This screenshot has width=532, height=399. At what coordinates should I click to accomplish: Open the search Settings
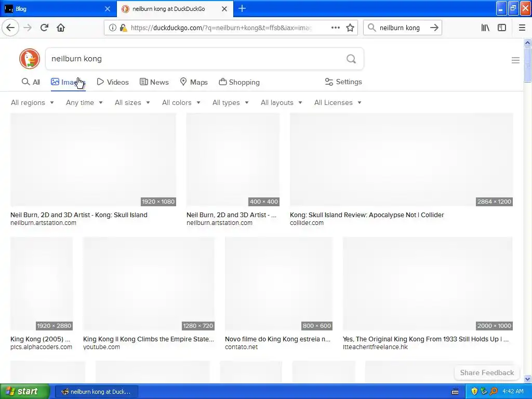point(343,82)
